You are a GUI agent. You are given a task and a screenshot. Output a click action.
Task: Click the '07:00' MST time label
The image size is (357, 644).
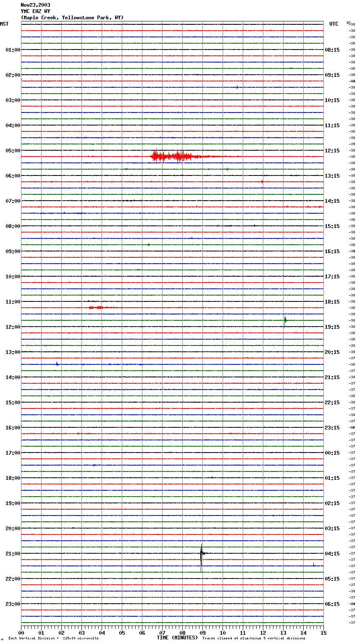pos(13,201)
